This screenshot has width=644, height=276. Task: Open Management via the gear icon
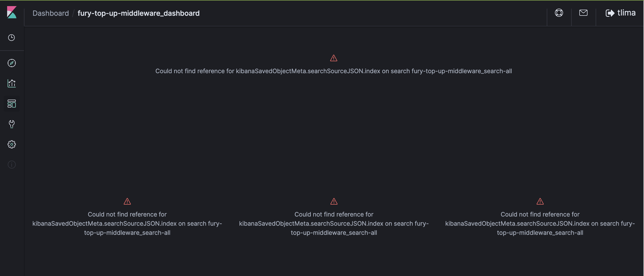pyautogui.click(x=12, y=144)
